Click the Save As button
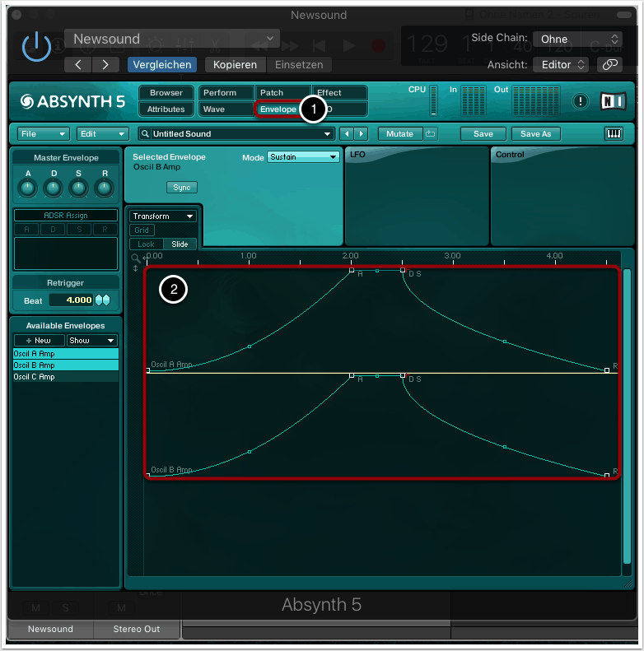 (x=535, y=133)
